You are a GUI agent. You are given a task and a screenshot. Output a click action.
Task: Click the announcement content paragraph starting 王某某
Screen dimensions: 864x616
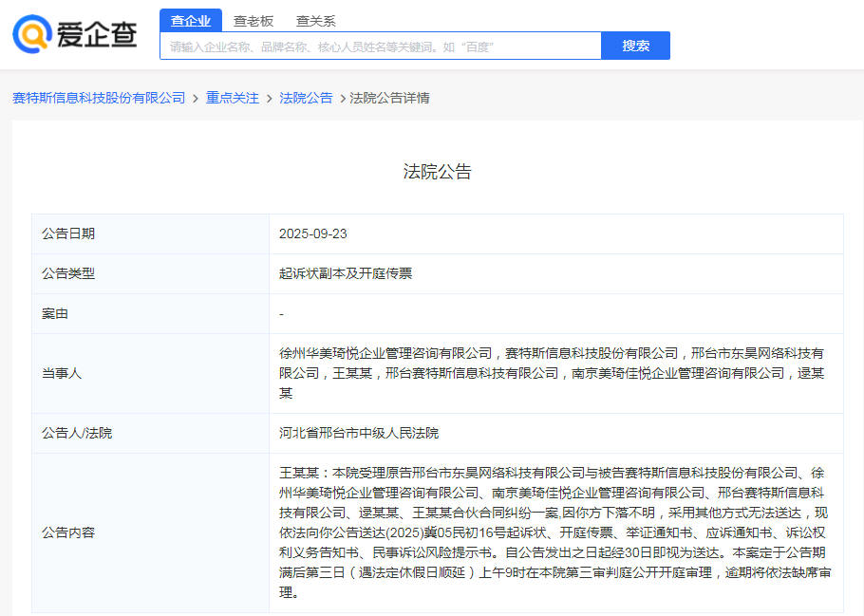(x=554, y=532)
